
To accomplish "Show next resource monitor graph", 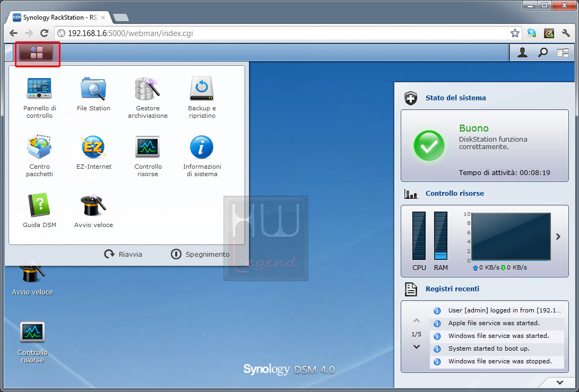I will pos(558,237).
